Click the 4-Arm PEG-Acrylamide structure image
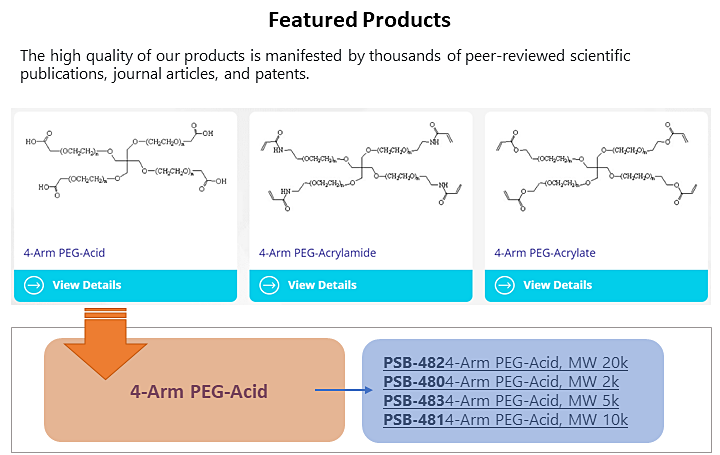 (x=361, y=166)
